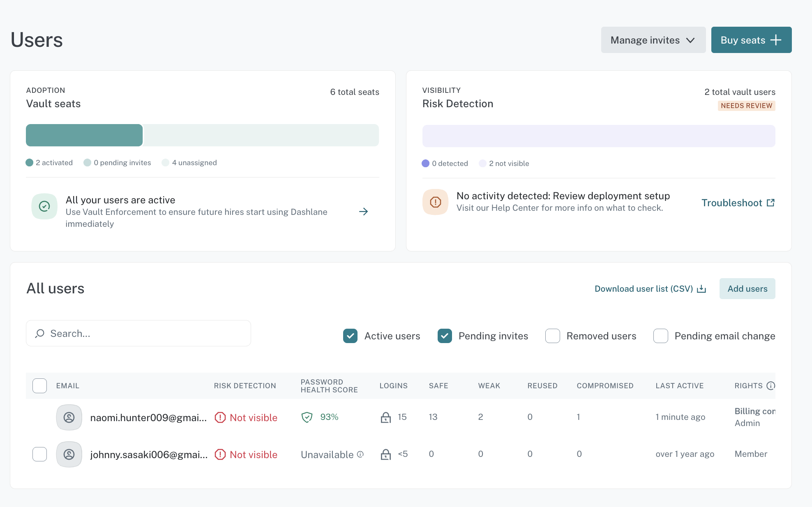Sort by the LAST ACTIVE column header

(x=680, y=386)
